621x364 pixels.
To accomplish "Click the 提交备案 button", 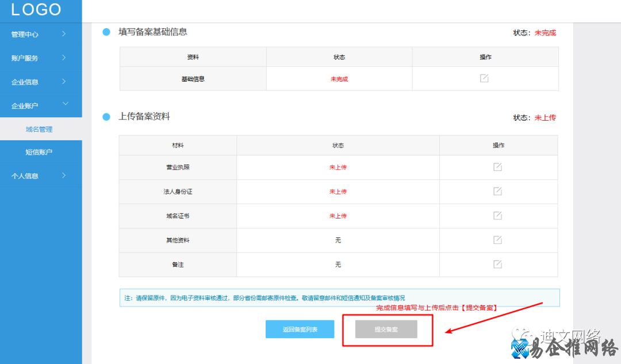I will [388, 328].
